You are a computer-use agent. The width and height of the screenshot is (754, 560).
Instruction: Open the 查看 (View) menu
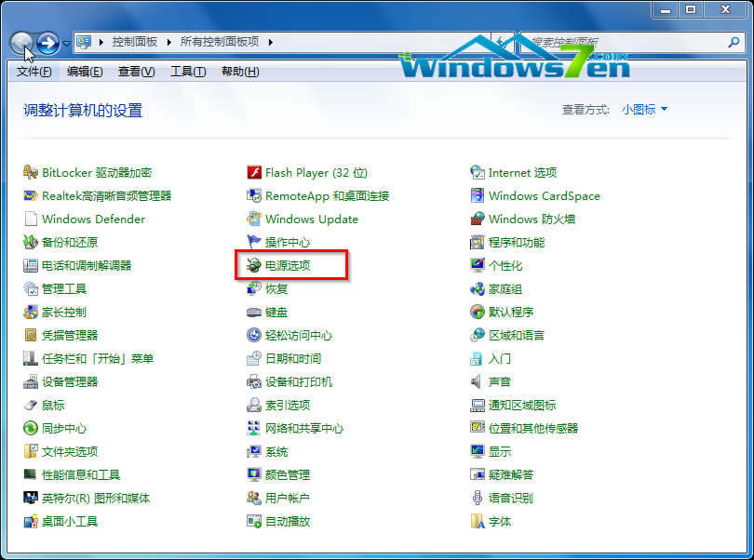tap(135, 71)
